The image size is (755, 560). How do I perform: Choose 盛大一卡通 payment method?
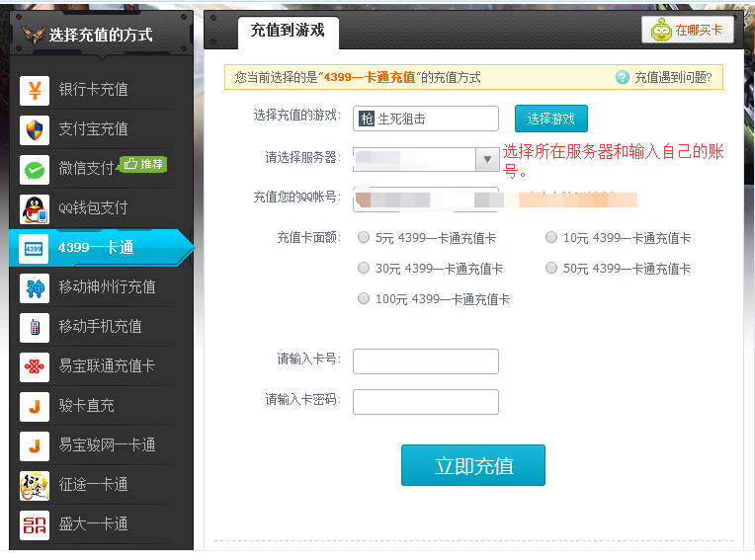point(101,524)
